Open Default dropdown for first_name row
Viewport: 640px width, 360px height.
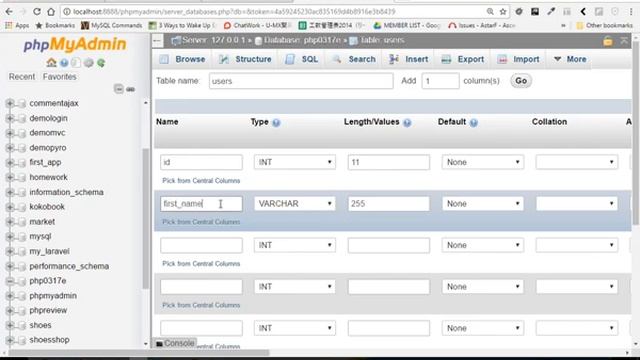pos(483,204)
